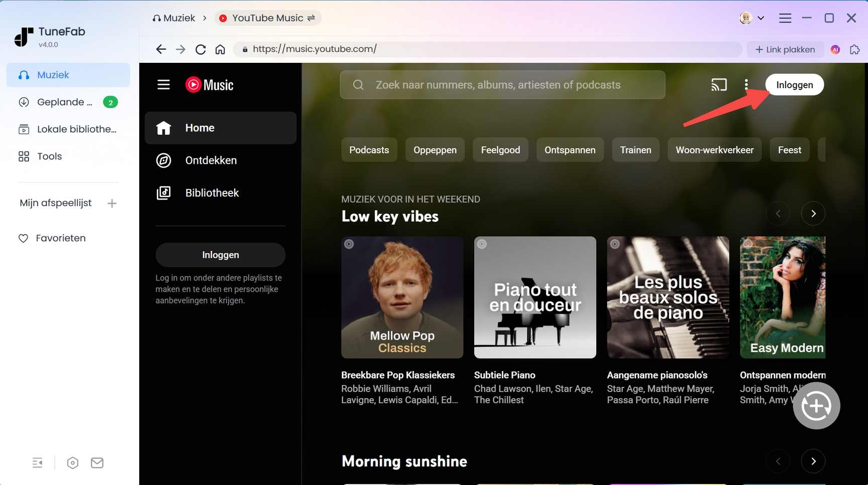Switch to the Ontdekken tab
The width and height of the screenshot is (868, 485).
pos(211,160)
